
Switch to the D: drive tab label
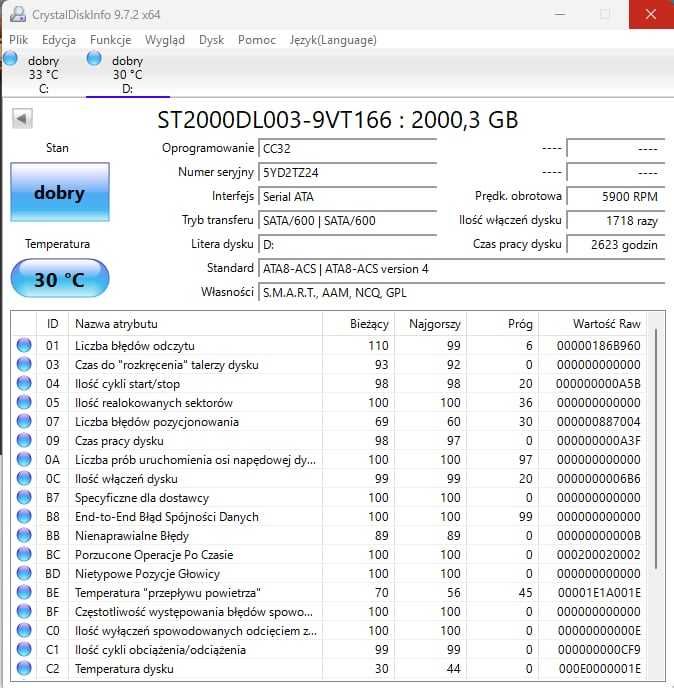(x=127, y=74)
